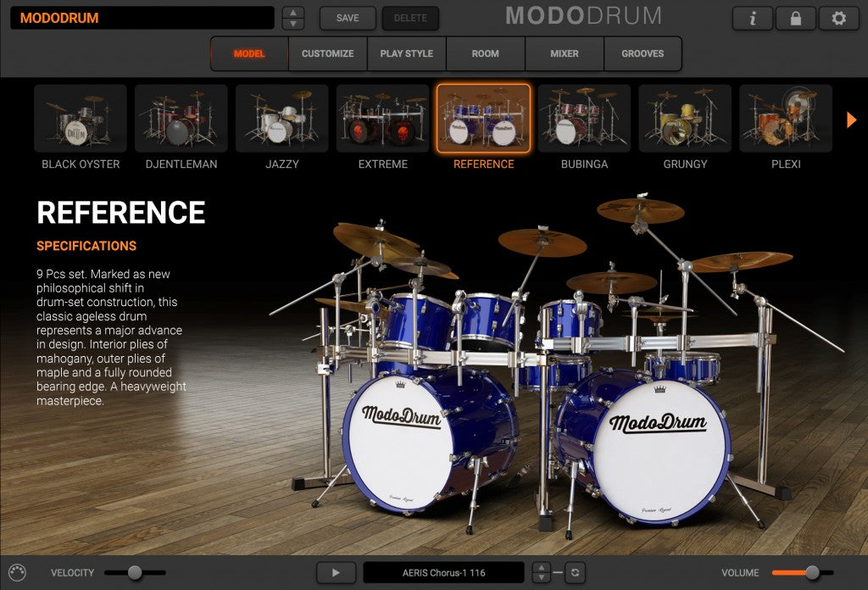Select the Black Oyster kit image

tap(81, 119)
